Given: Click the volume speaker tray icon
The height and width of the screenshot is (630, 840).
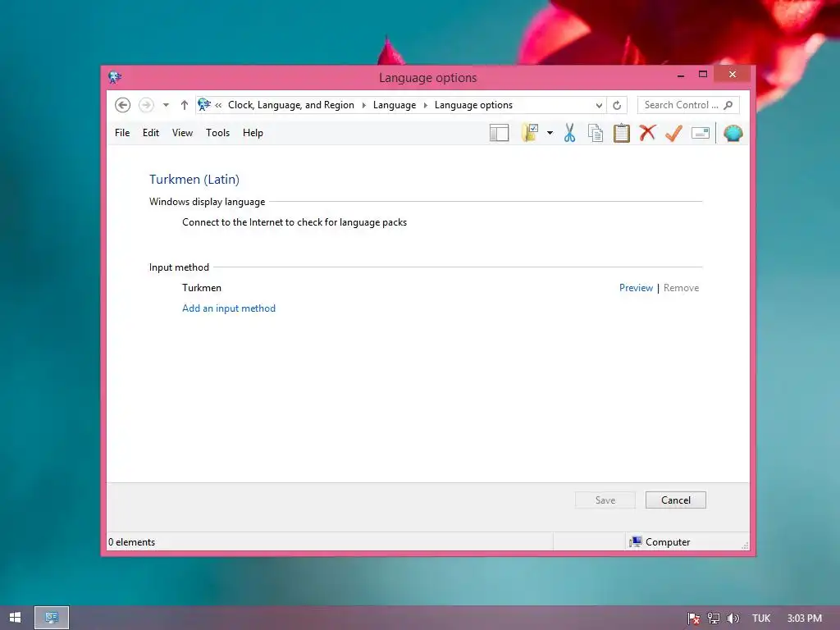Looking at the screenshot, I should pos(733,619).
